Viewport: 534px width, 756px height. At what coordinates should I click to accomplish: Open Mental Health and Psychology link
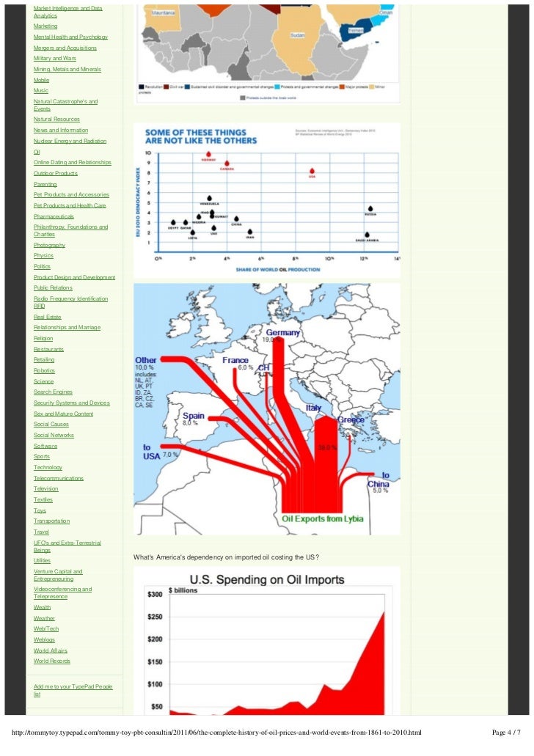(70, 37)
